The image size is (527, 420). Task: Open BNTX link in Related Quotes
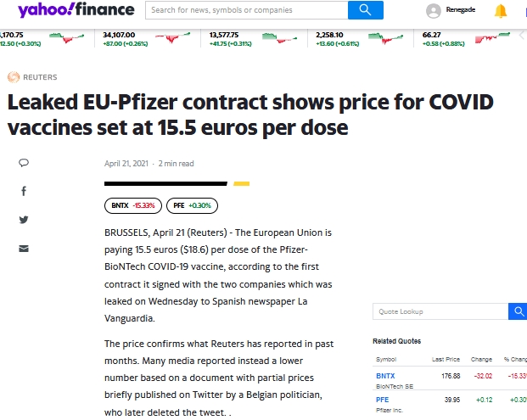[385, 376]
